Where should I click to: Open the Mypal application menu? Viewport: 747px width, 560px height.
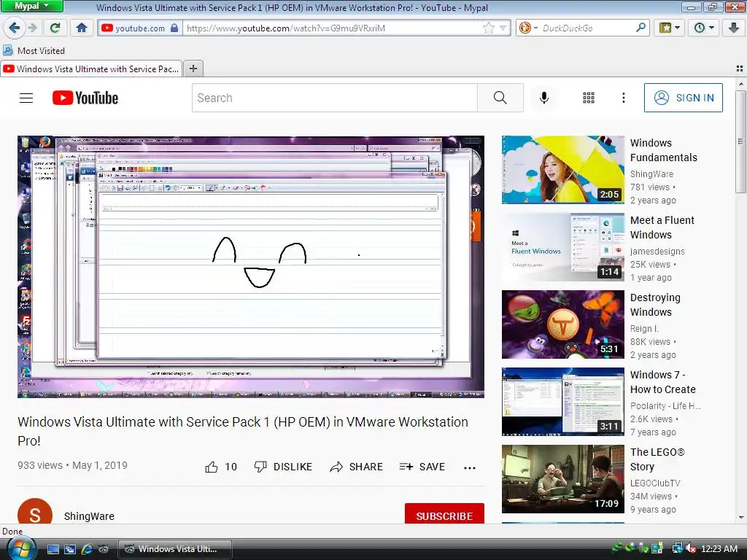pos(31,6)
